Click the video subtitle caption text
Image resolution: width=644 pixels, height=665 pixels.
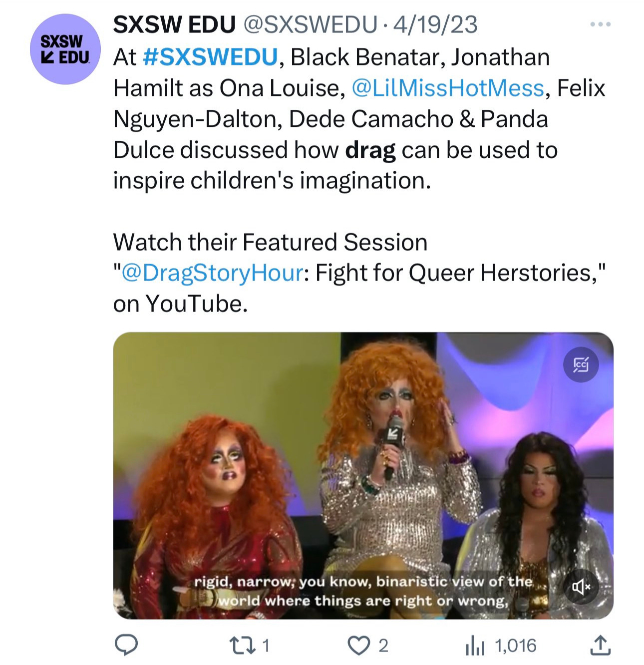tap(363, 591)
